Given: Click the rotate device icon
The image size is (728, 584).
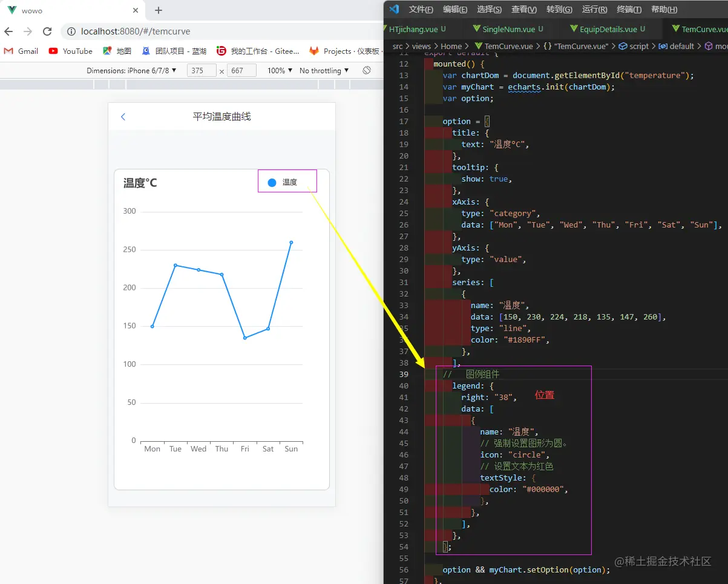Looking at the screenshot, I should [x=367, y=70].
